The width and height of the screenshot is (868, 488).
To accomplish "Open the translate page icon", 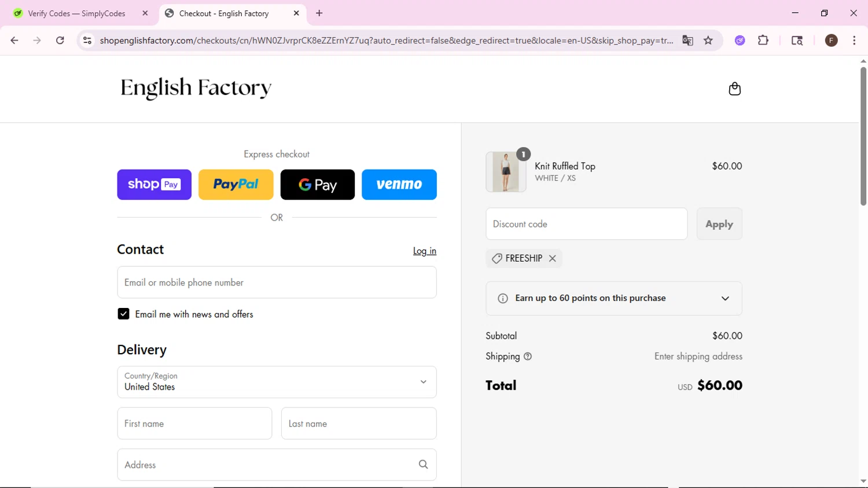I will [x=687, y=41].
